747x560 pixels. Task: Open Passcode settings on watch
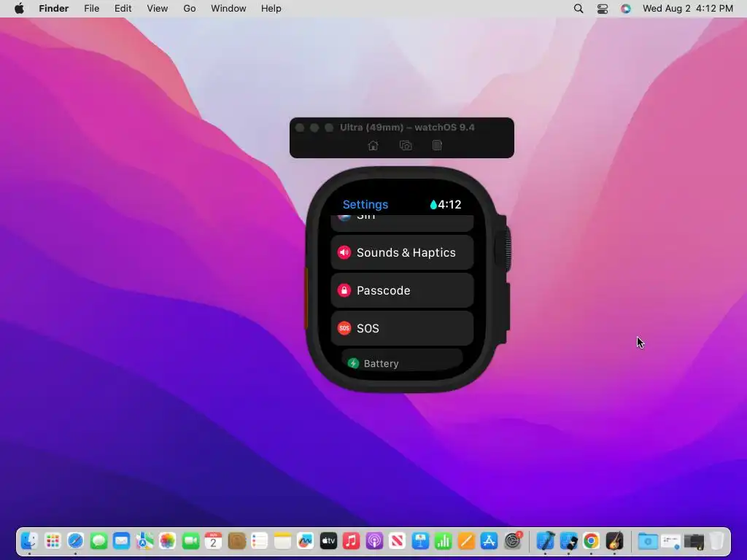[x=402, y=290]
